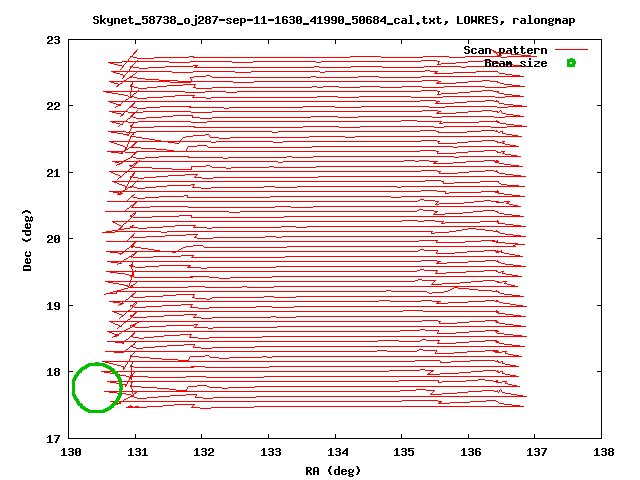Viewport: 640px width, 480px height.
Task: Click the 17 tick label on Dec axis
Action: tap(53, 439)
